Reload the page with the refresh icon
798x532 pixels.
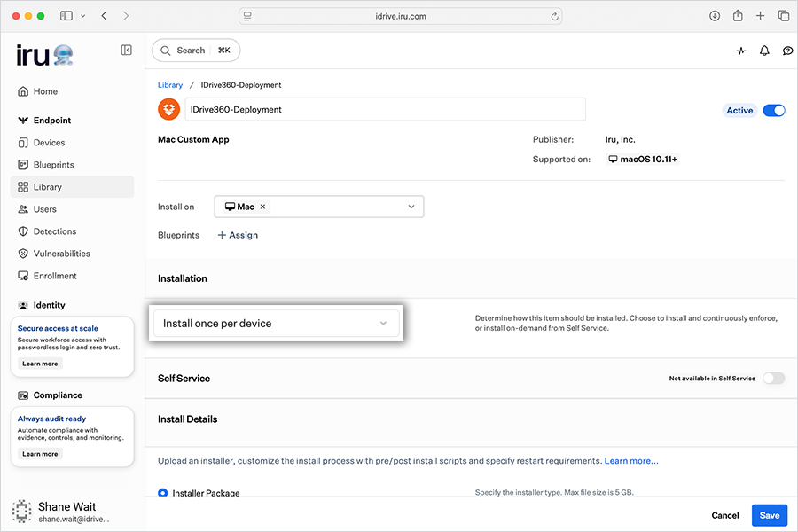tap(554, 16)
